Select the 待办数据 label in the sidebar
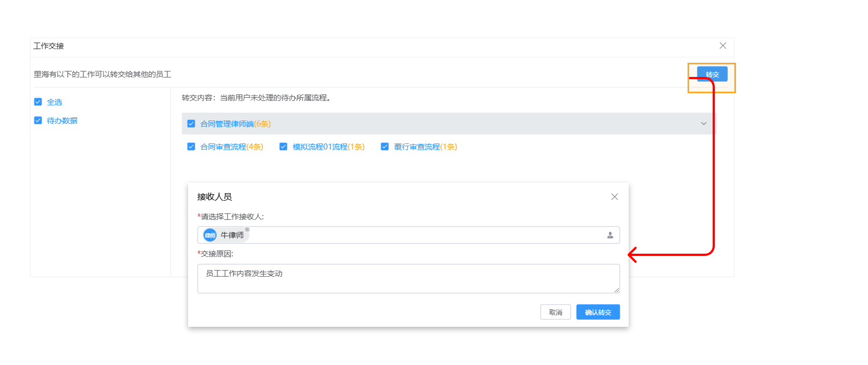 click(x=62, y=121)
